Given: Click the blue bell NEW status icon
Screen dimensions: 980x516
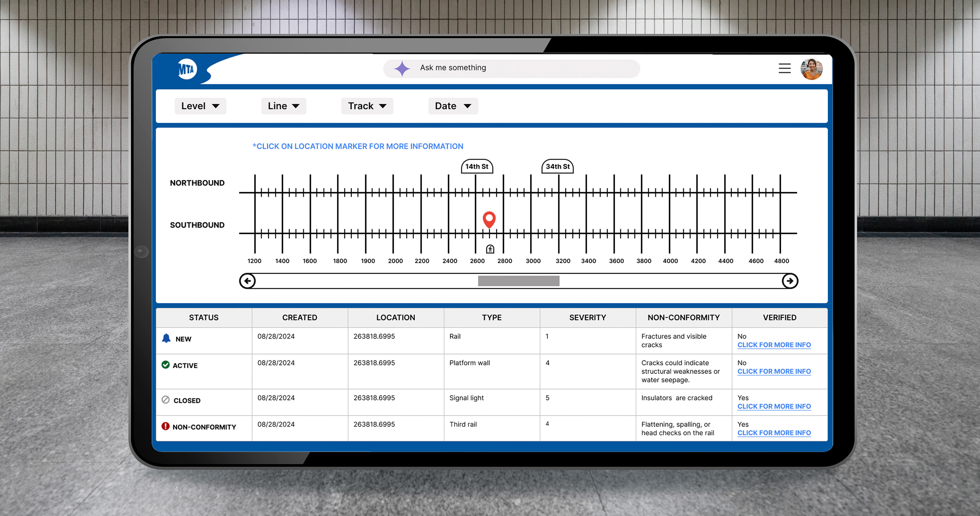Looking at the screenshot, I should 166,338.
